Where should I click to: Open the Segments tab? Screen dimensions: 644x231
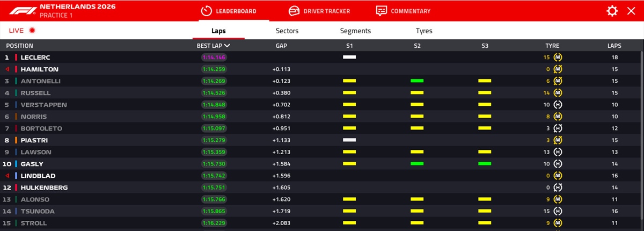pos(355,31)
